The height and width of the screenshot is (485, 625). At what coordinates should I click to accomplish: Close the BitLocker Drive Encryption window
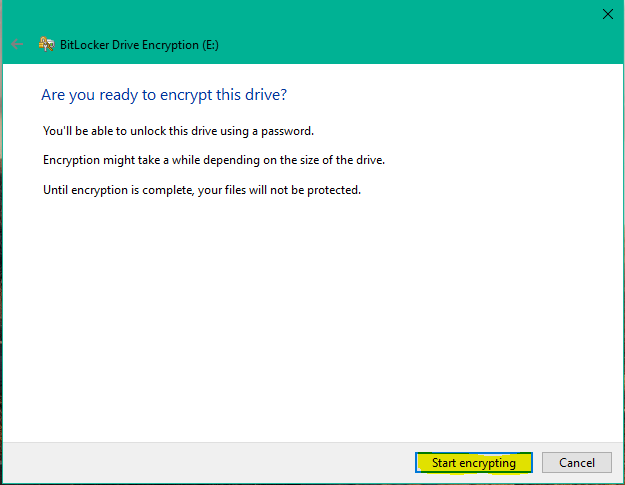[607, 14]
